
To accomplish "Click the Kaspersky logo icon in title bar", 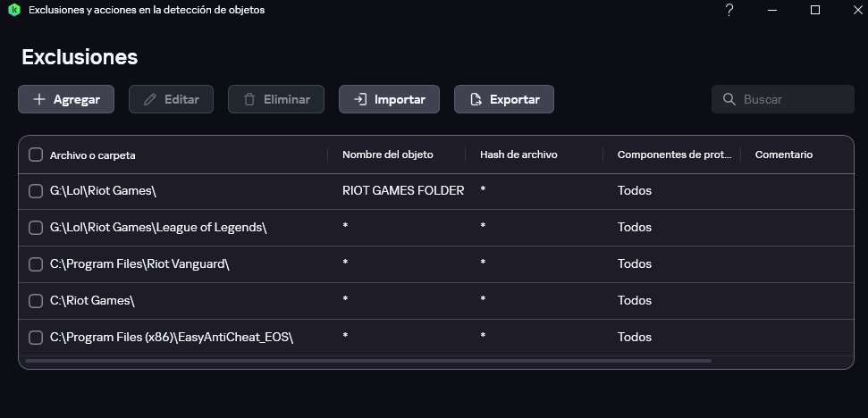I will 13,10.
